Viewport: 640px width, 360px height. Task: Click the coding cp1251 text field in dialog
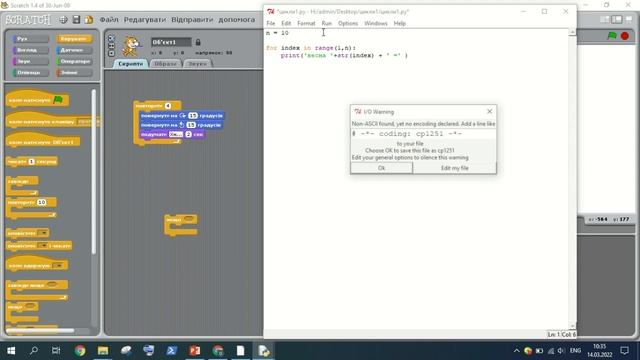point(424,134)
